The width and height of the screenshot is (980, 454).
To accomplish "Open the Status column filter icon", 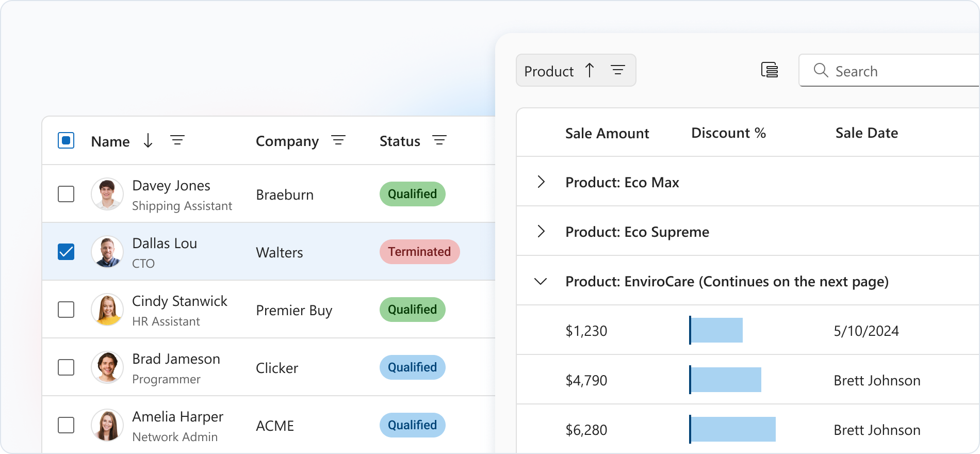I will [x=439, y=140].
